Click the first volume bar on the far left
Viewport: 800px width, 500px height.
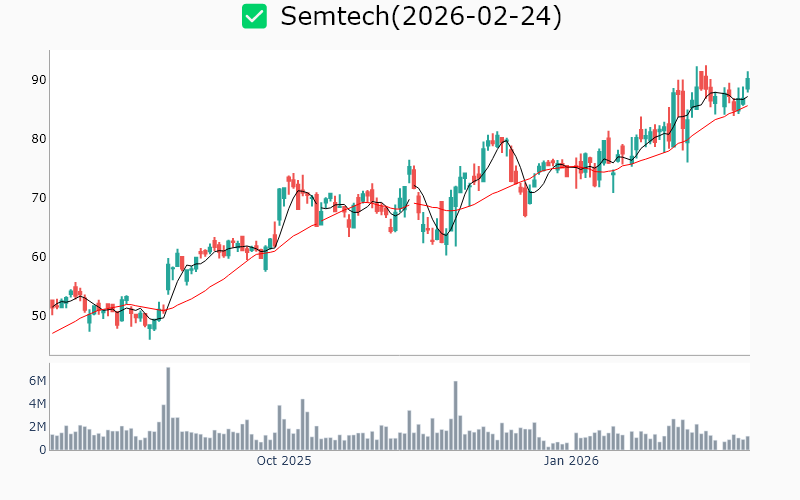(x=52, y=442)
